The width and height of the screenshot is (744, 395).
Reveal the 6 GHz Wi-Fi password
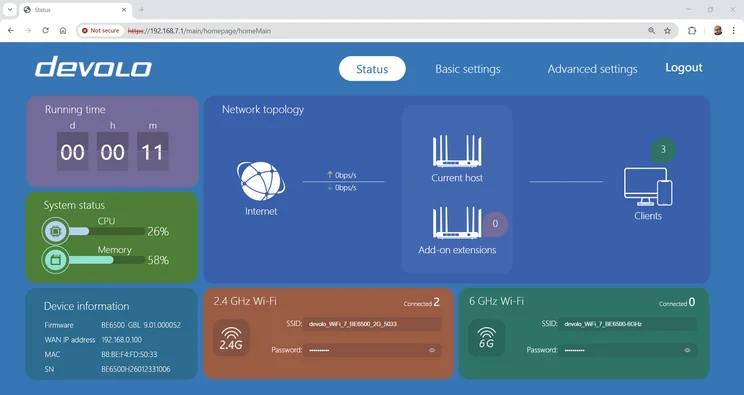click(x=687, y=350)
